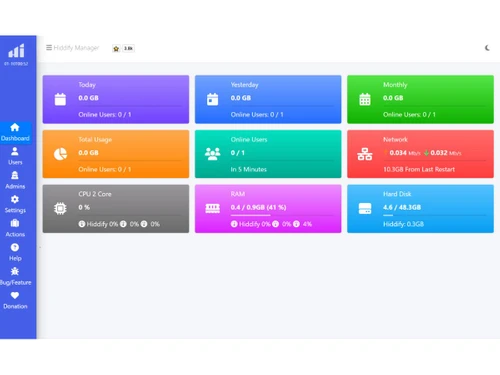Open the Donation heart icon
This screenshot has height=375, width=500.
[x=15, y=295]
